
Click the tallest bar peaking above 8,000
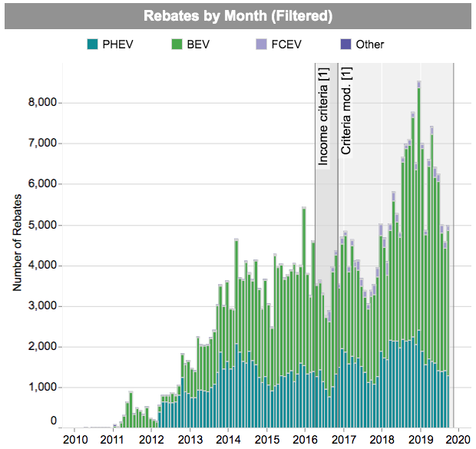tap(419, 254)
